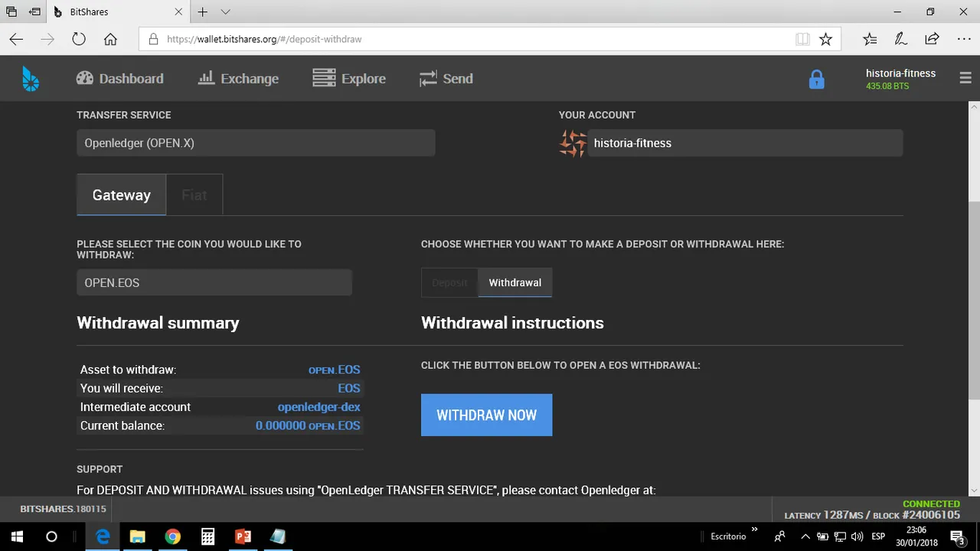Click the Cortana circle on the taskbar
Viewport: 980px width, 551px height.
tap(51, 536)
